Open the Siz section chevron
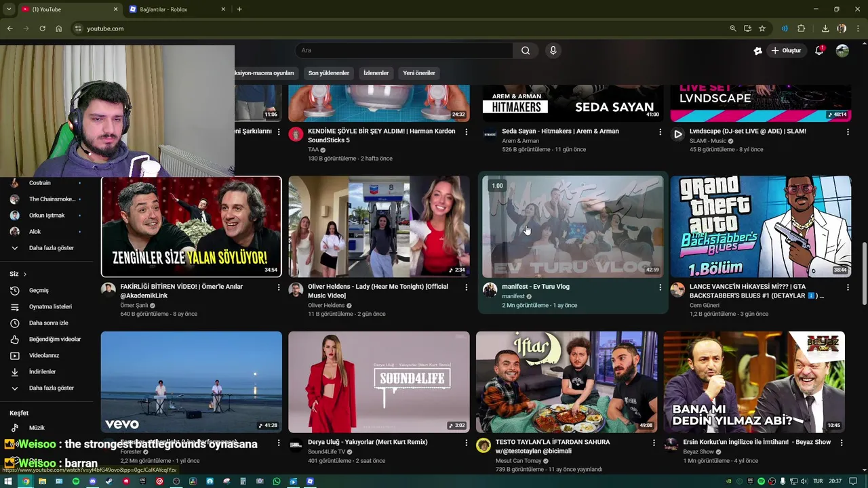Viewport: 868px width, 488px height. 25,274
